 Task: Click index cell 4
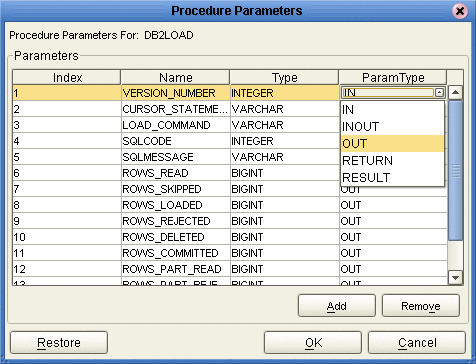pos(67,141)
